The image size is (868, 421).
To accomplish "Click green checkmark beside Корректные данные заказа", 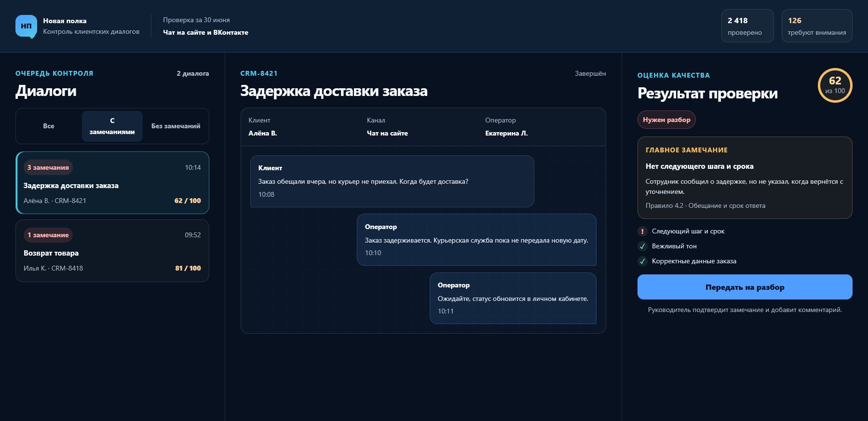I will coord(642,261).
